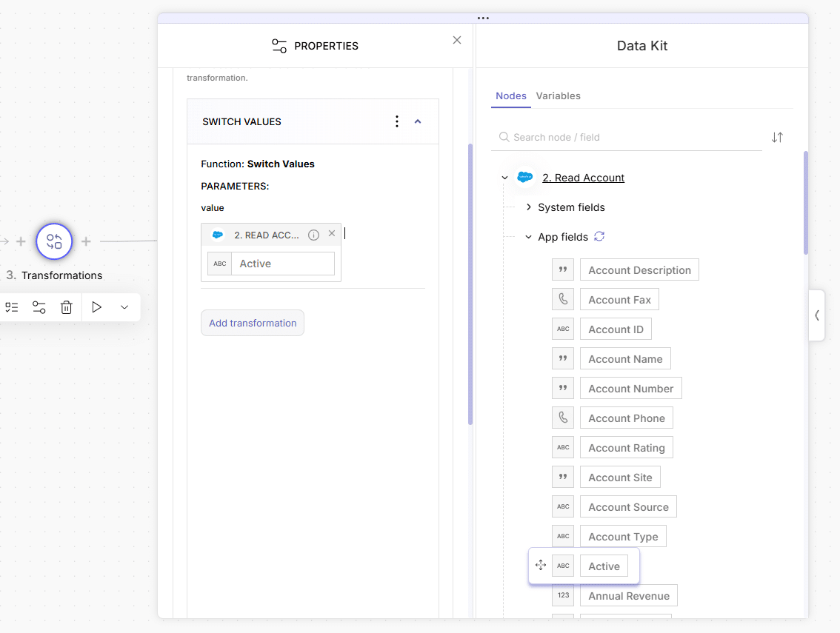840x633 pixels.
Task: Click the info icon on the 2. READ ACC chip
Action: click(314, 235)
